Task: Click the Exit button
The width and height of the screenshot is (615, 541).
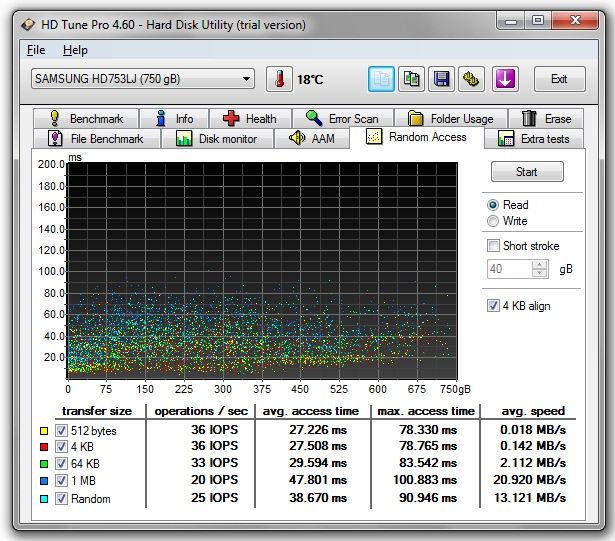Action: tap(560, 79)
